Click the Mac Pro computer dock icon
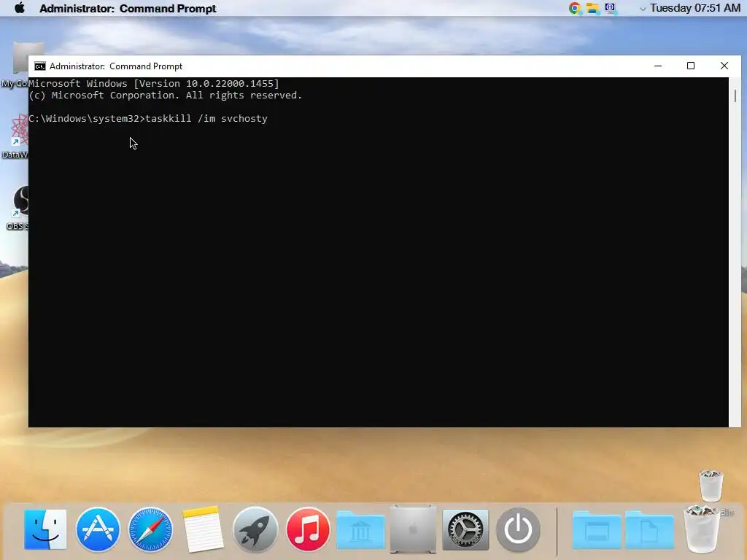Viewport: 747px width, 560px height. click(x=413, y=529)
